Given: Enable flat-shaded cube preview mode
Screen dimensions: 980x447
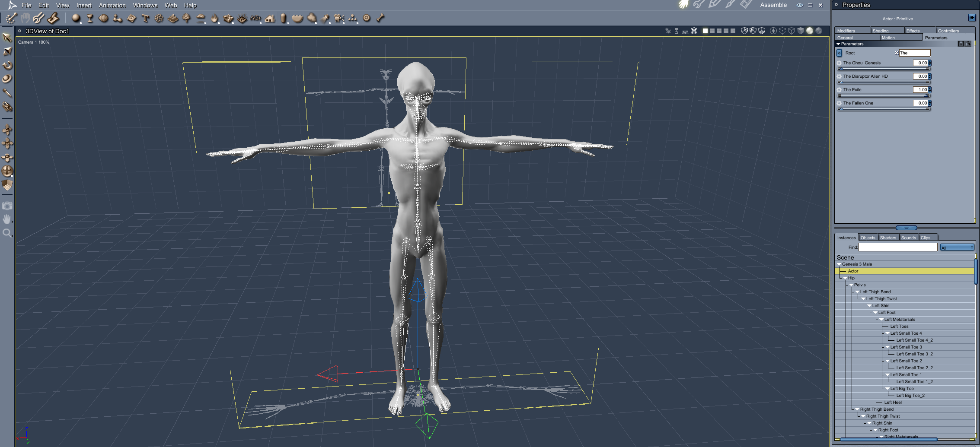Looking at the screenshot, I should pos(801,31).
